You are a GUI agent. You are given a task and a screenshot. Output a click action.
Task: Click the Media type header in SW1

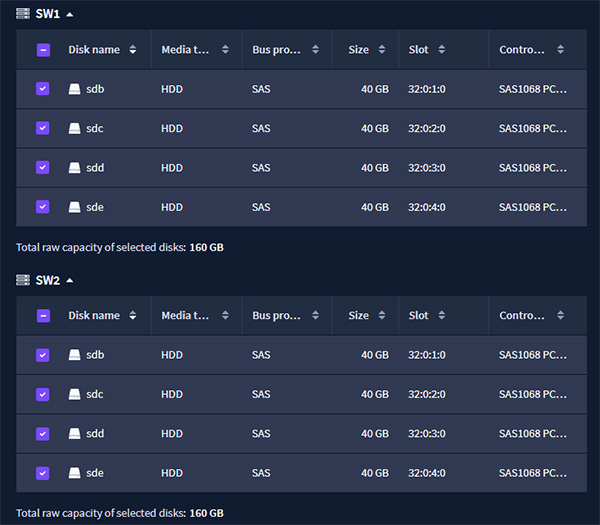185,50
